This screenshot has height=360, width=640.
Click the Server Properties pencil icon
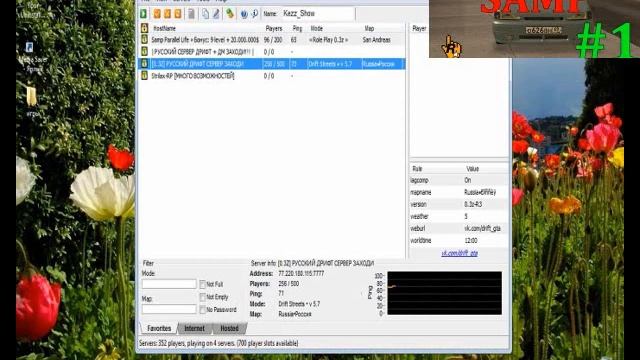tap(216, 13)
